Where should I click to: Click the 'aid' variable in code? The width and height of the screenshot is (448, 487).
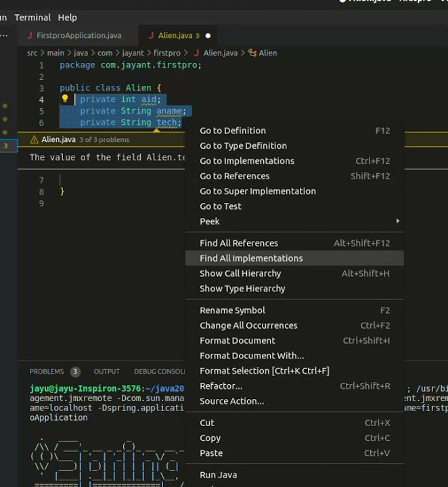click(x=149, y=99)
